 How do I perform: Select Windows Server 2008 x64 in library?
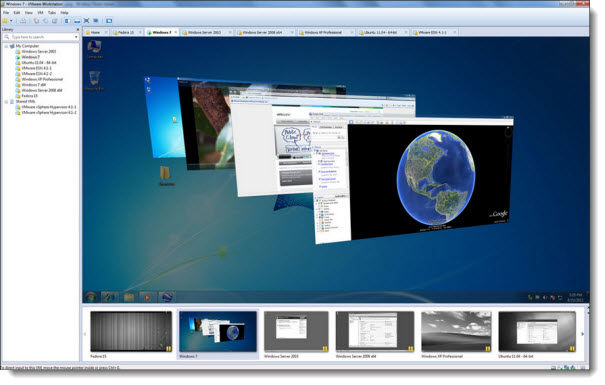(39, 90)
